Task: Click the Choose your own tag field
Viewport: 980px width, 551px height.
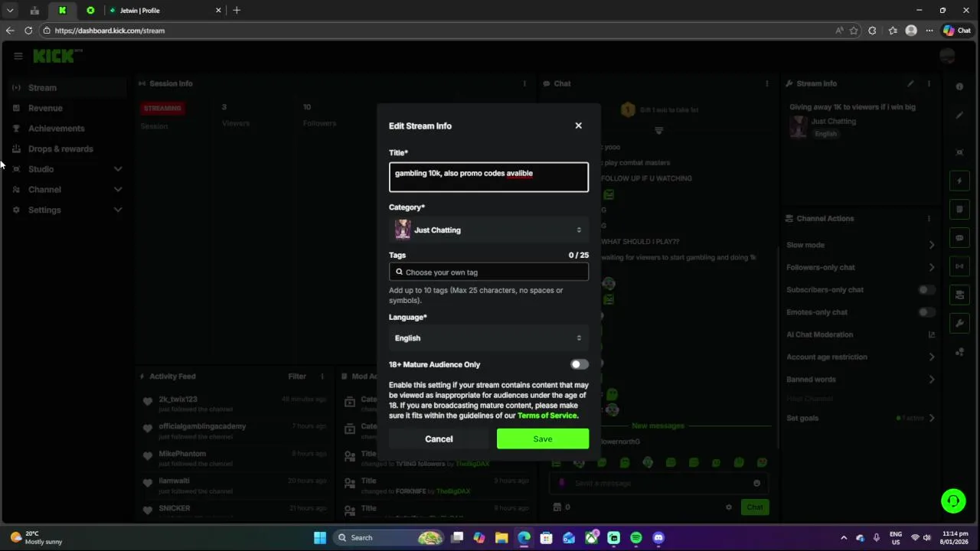Action: coord(488,272)
